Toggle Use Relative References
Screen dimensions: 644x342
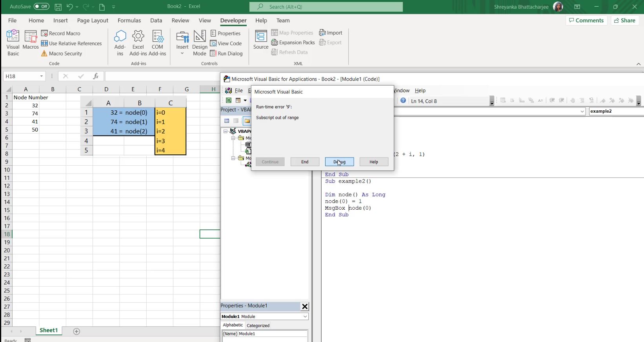pos(71,43)
